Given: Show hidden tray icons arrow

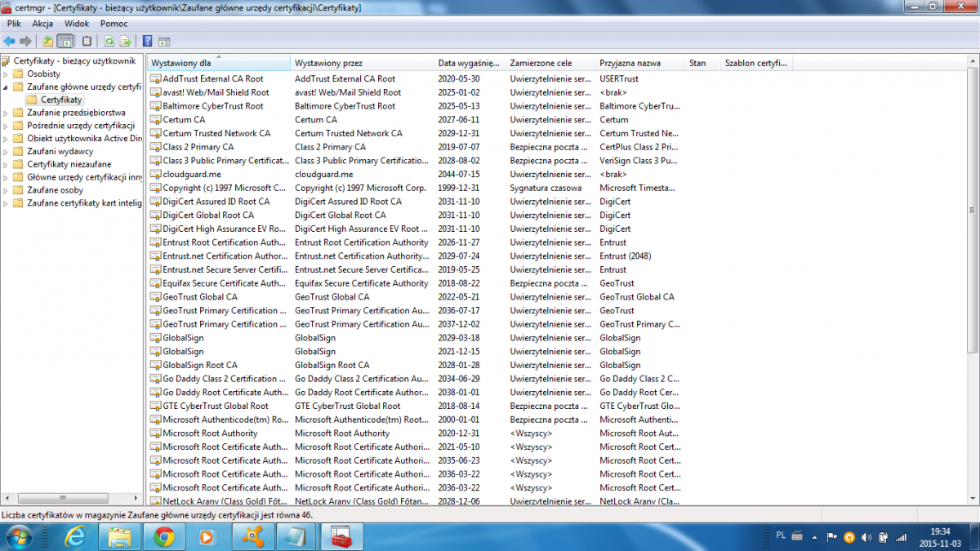Looking at the screenshot, I should (815, 536).
